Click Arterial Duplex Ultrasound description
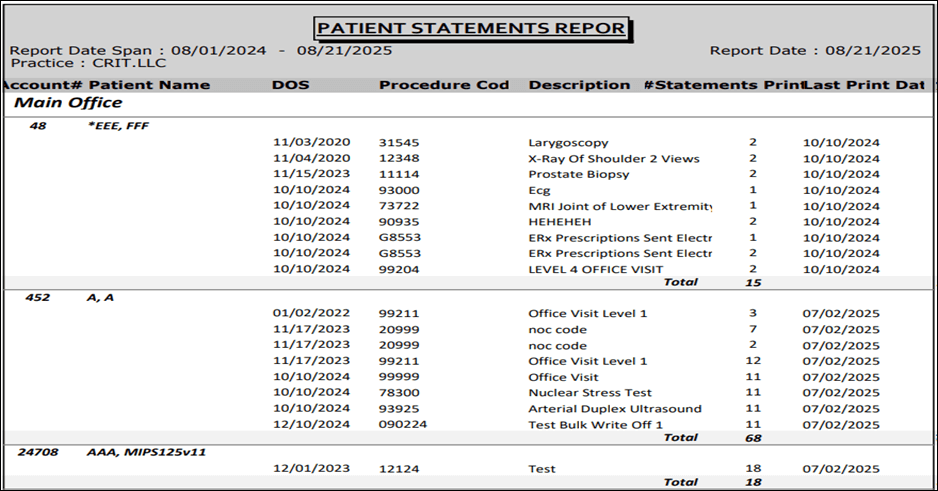The width and height of the screenshot is (938, 491). coord(614,409)
